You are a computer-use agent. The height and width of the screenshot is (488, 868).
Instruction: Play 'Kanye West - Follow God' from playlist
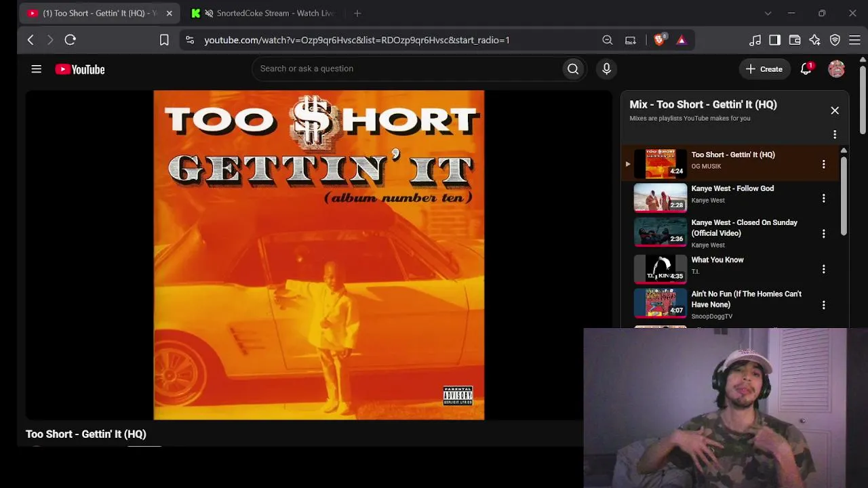tap(732, 188)
